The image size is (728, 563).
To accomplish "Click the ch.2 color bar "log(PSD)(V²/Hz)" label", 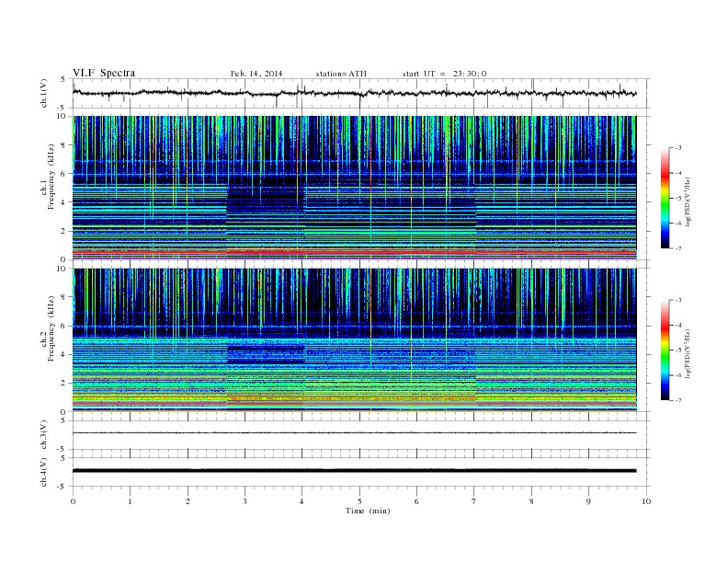I will (x=688, y=353).
